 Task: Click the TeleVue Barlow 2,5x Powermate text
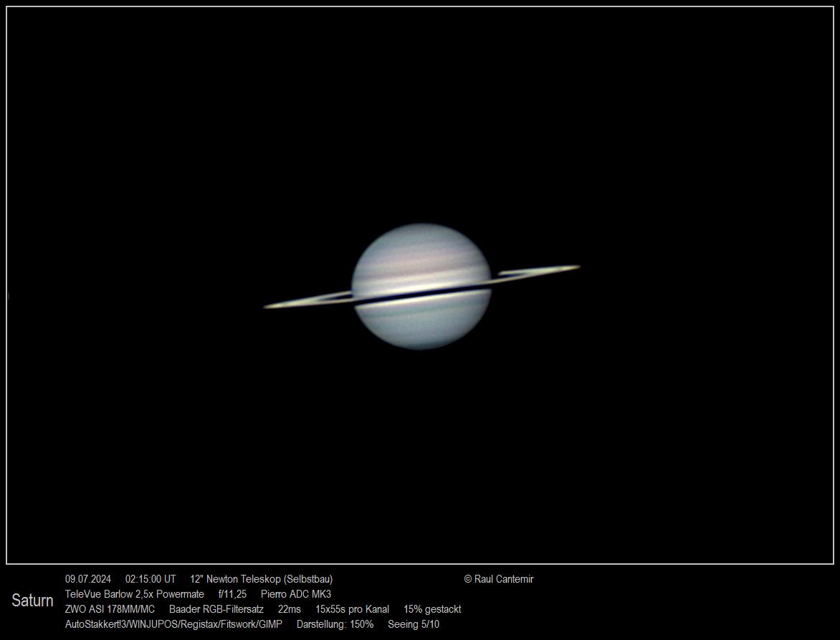click(x=135, y=594)
